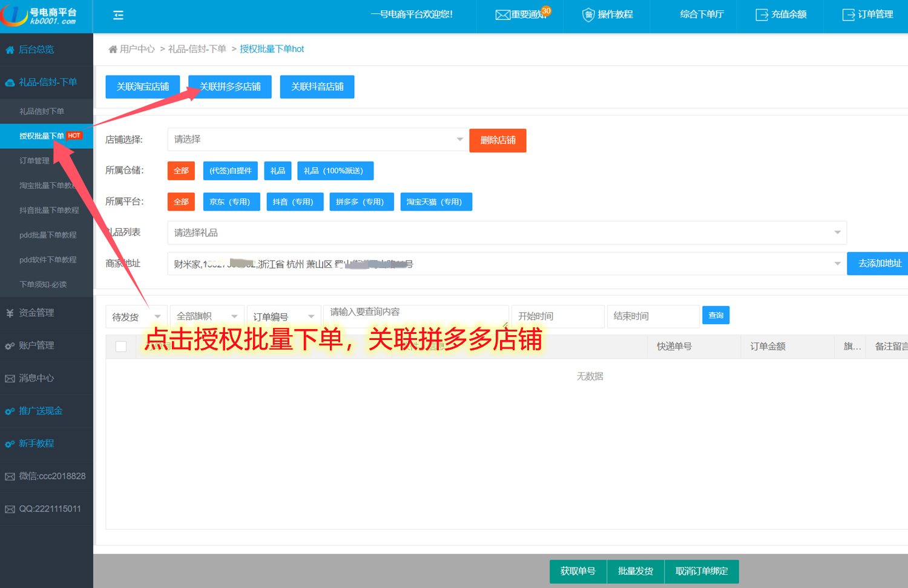Open 订单管理 icon in top bar

click(x=848, y=15)
